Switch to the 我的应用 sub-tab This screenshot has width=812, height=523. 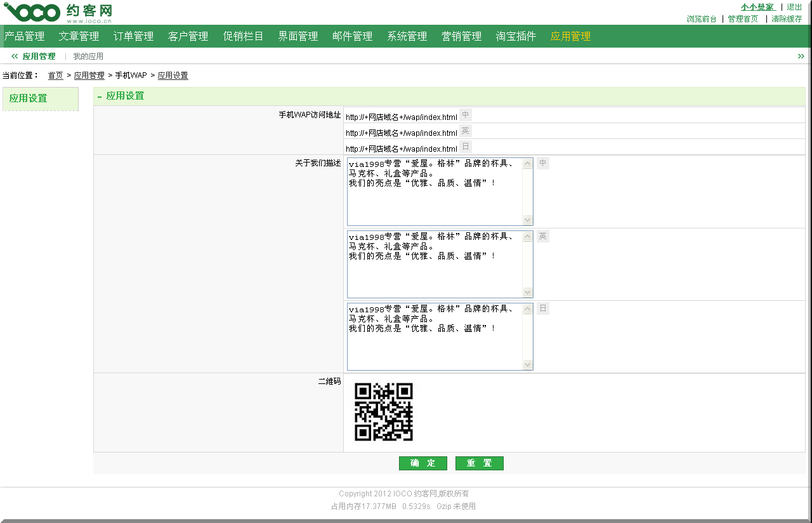88,56
